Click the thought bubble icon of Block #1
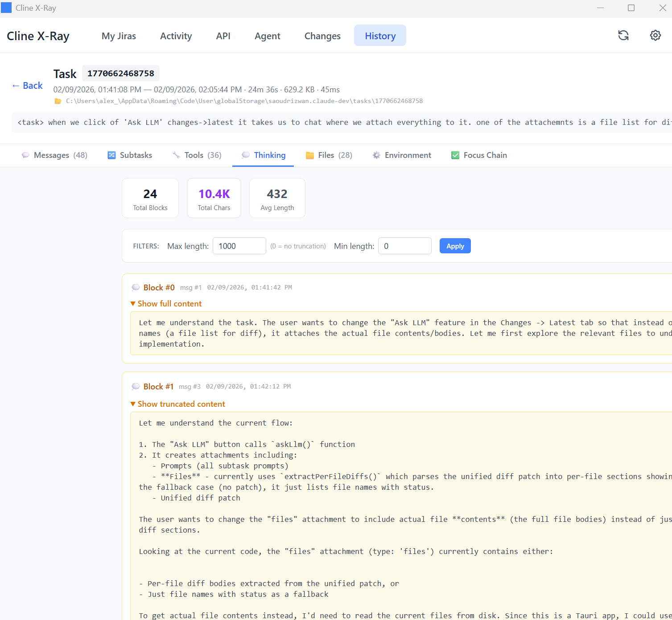Screen dimensions: 672x620 136,386
